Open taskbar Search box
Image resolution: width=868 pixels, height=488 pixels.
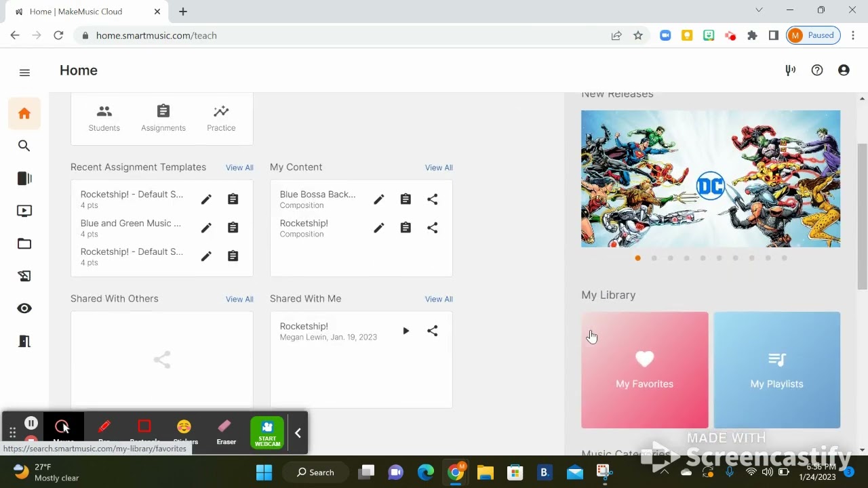pyautogui.click(x=317, y=472)
